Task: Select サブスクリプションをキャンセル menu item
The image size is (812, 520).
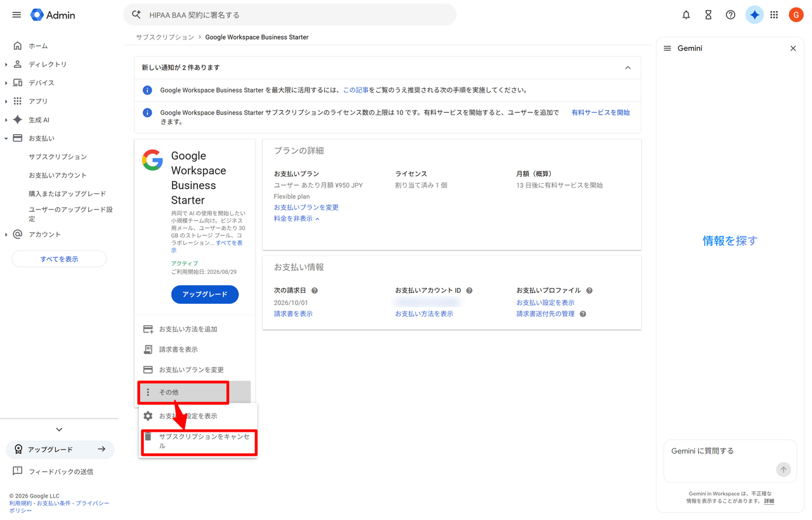Action: coord(199,441)
